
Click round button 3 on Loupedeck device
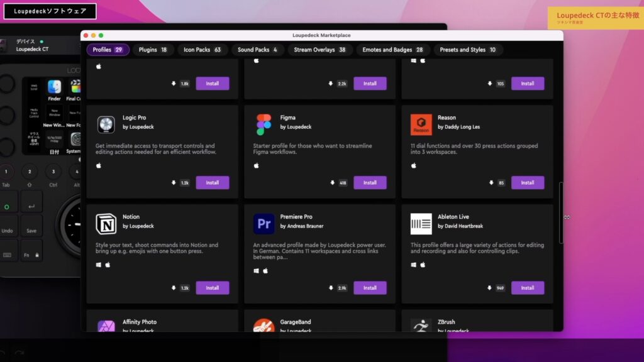point(53,172)
